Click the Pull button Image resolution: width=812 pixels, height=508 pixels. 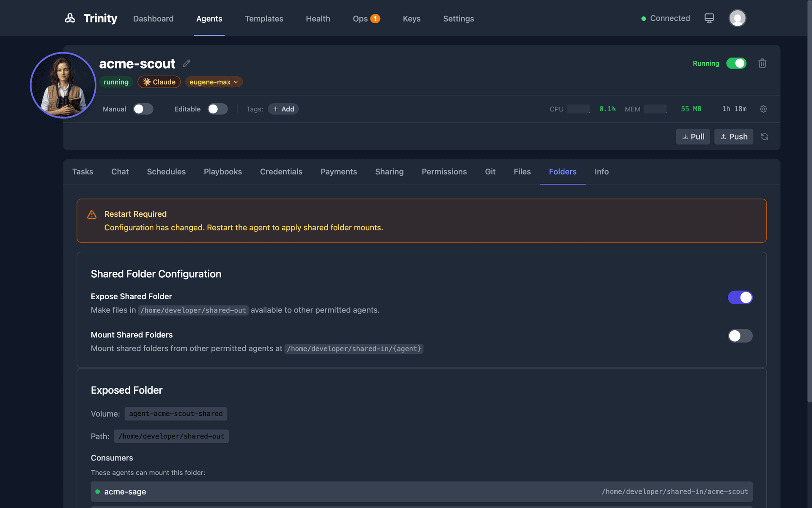tap(693, 136)
